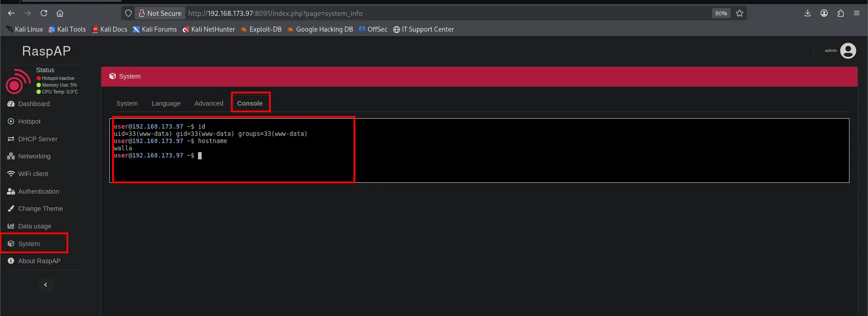
Task: Open the System sidebar item
Action: coord(24,244)
